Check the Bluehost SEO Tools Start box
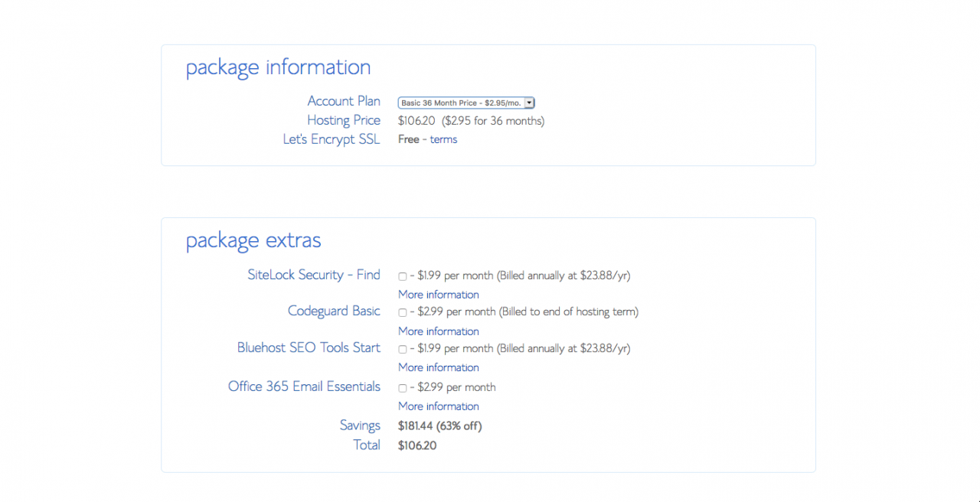Screen dimensions: 980x502 tap(403, 349)
